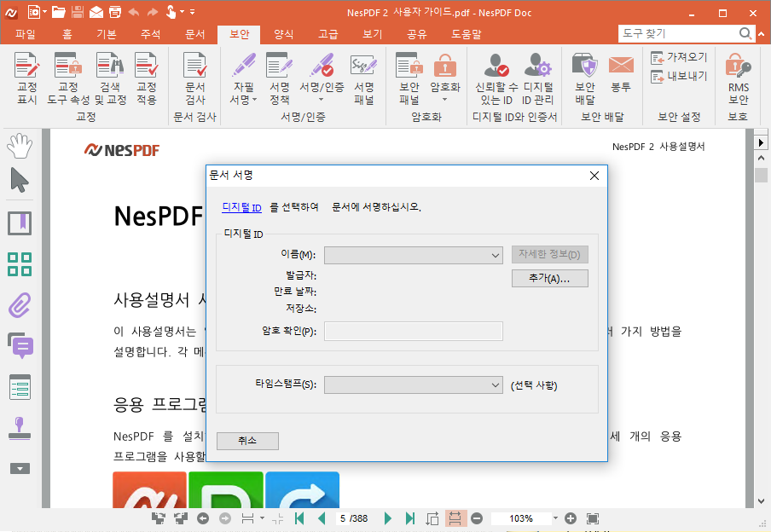The height and width of the screenshot is (532, 771).
Task: Click the 취소 cancel button
Action: (247, 441)
